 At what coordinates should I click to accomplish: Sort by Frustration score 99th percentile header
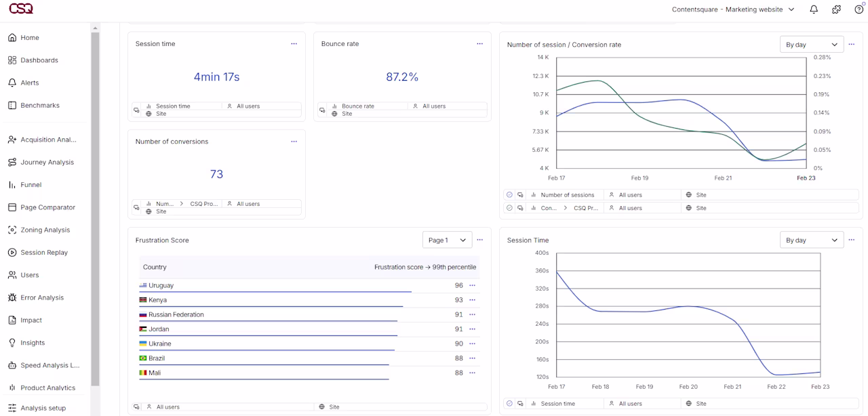coord(425,267)
